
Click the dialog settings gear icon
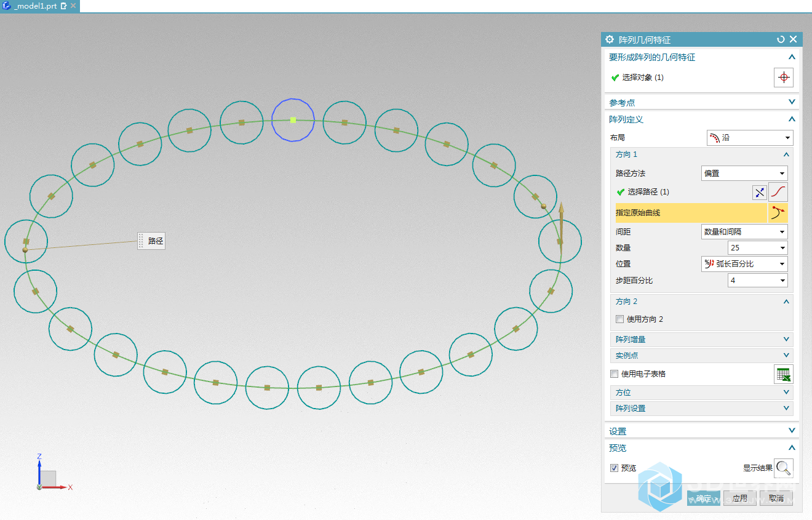click(610, 39)
